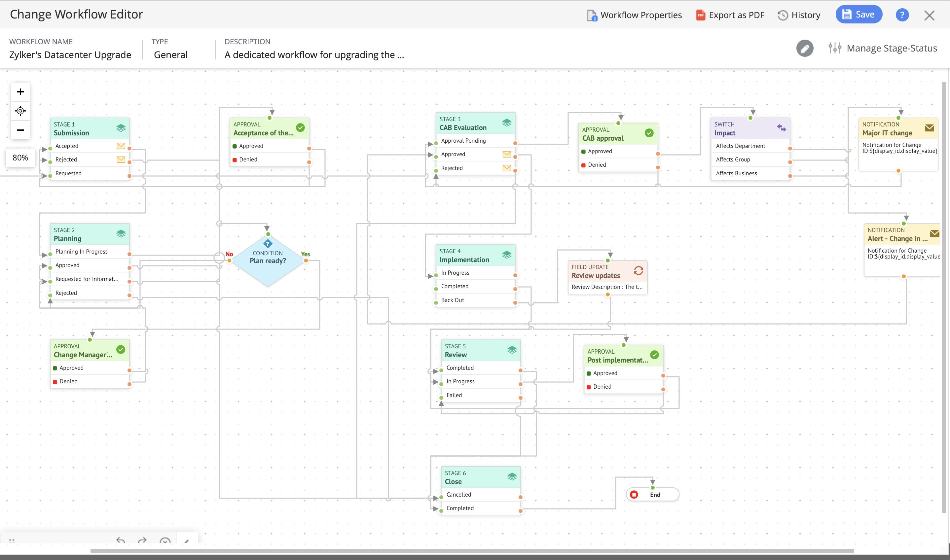This screenshot has height=560, width=950.
Task: Export the workflow as PDF
Action: pos(730,15)
